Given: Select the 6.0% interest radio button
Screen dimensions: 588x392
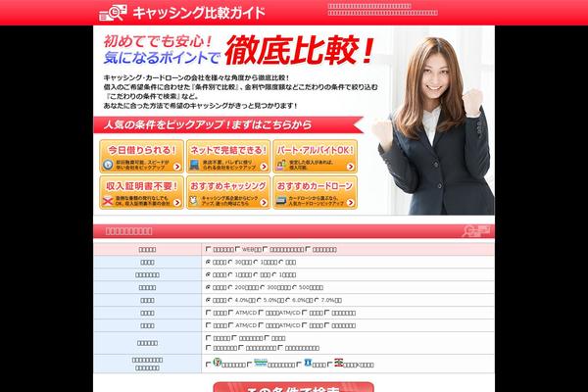Looking at the screenshot, I should point(288,300).
